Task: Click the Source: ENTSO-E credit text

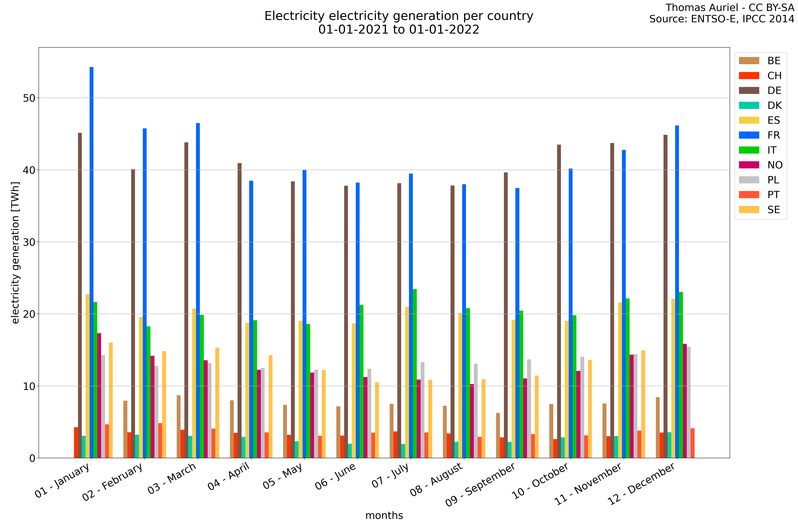Action: click(722, 19)
